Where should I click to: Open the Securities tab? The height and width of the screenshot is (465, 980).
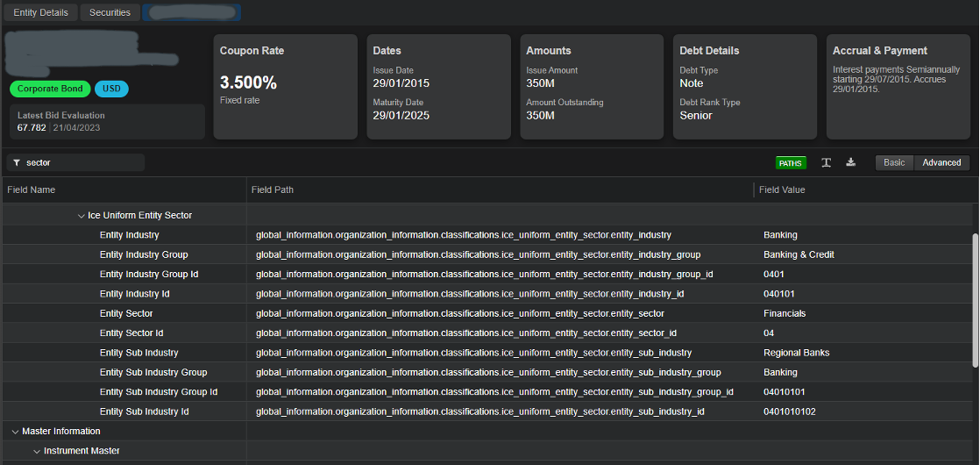click(x=110, y=12)
